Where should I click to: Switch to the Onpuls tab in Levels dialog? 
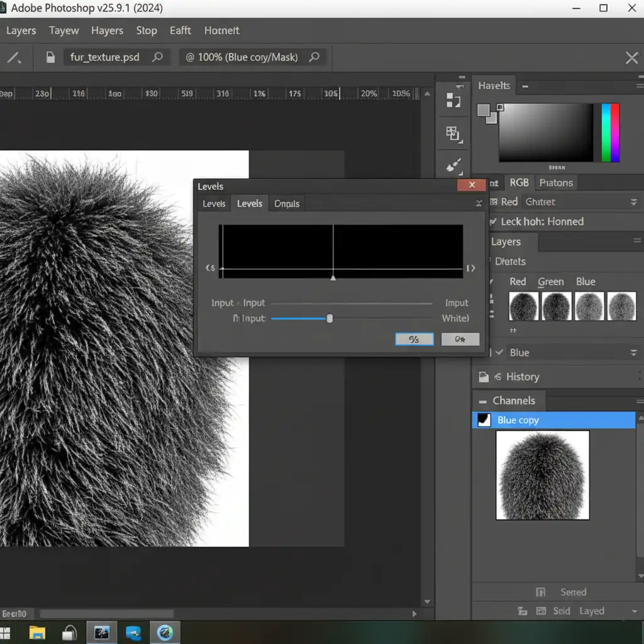coord(287,204)
